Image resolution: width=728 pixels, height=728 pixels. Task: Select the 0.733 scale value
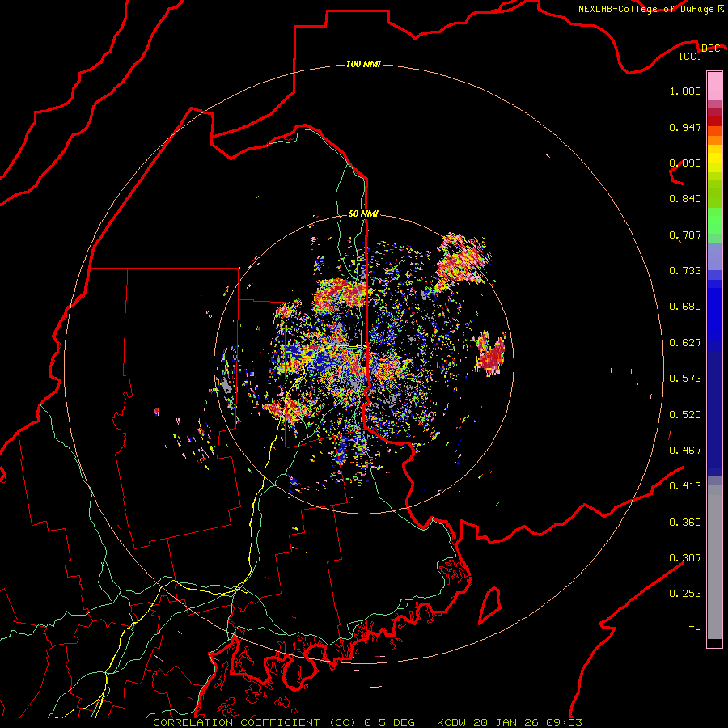tap(685, 271)
